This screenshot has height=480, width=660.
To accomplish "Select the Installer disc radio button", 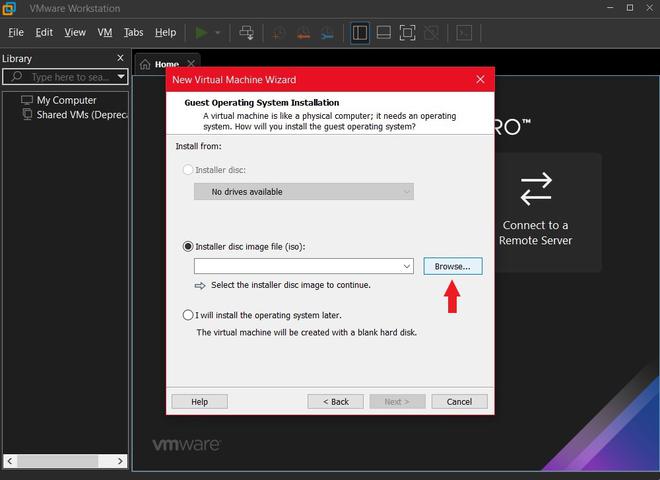I will point(188,170).
